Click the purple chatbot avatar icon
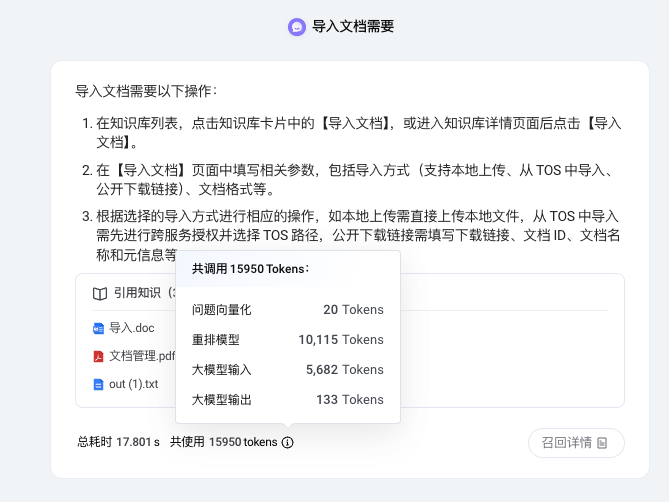This screenshot has height=502, width=669. click(297, 27)
